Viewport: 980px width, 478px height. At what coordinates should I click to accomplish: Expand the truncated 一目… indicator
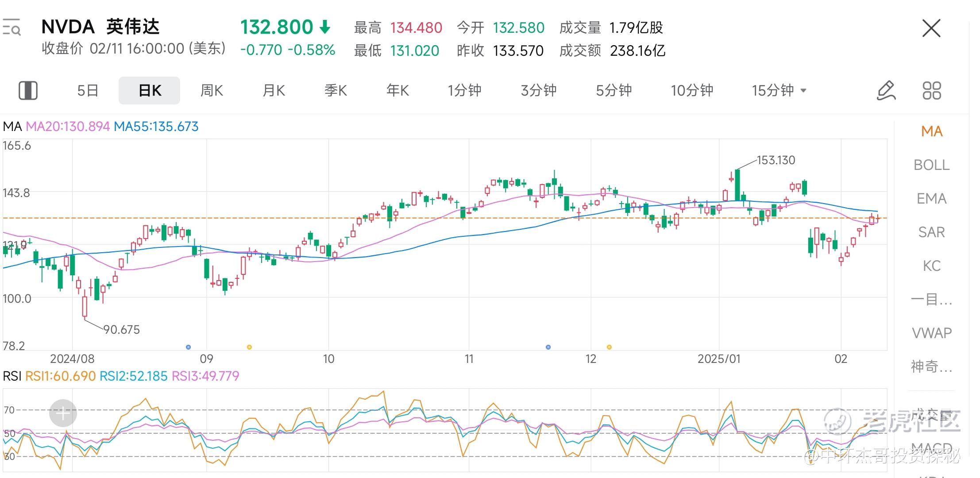pos(931,300)
